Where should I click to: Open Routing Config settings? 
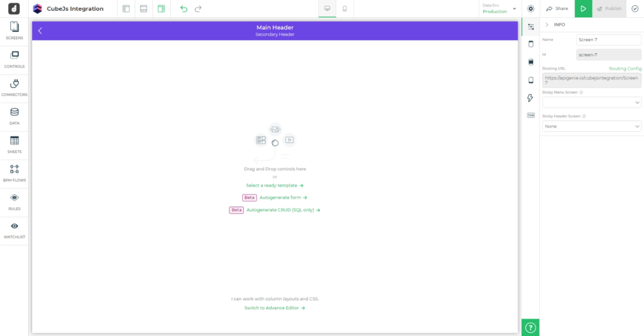tap(625, 68)
